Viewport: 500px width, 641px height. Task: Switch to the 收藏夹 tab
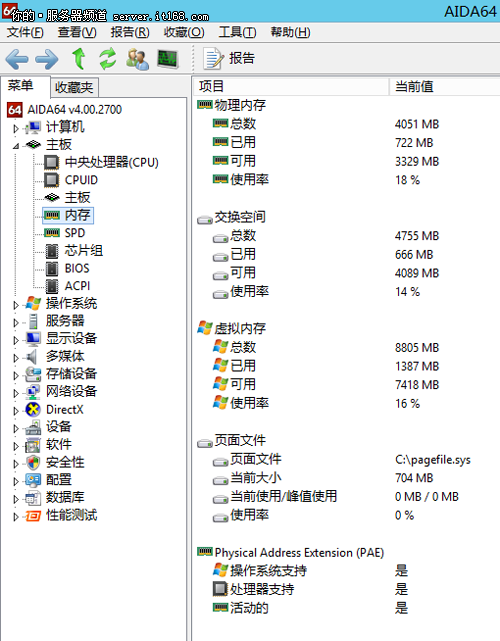click(x=74, y=87)
